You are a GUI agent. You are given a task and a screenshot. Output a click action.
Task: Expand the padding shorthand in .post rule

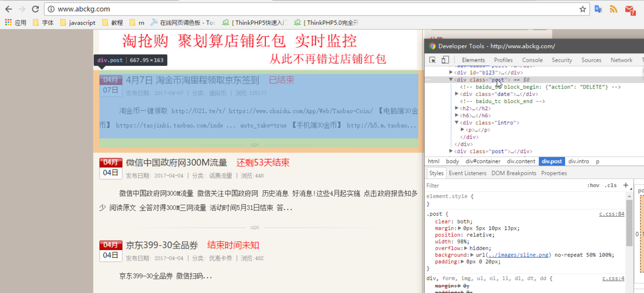point(463,262)
